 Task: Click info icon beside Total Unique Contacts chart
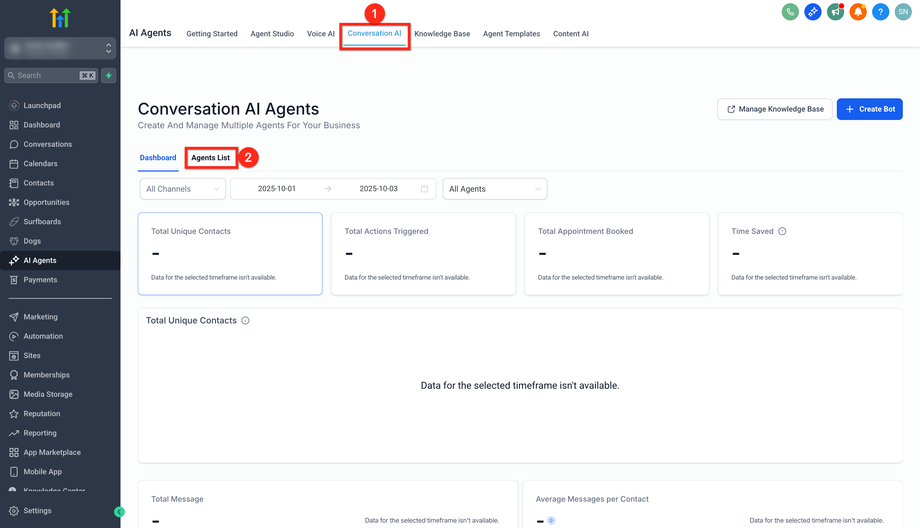click(245, 321)
